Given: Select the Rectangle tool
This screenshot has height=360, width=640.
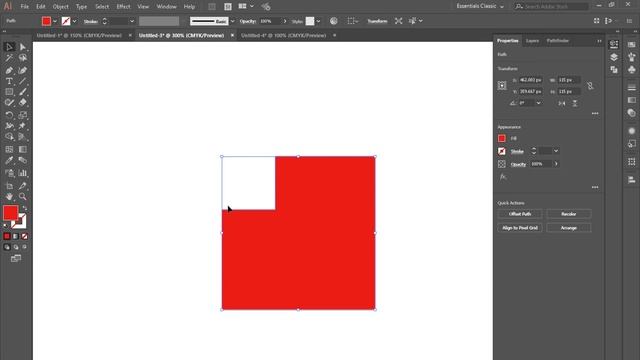Looking at the screenshot, I should pos(9,92).
